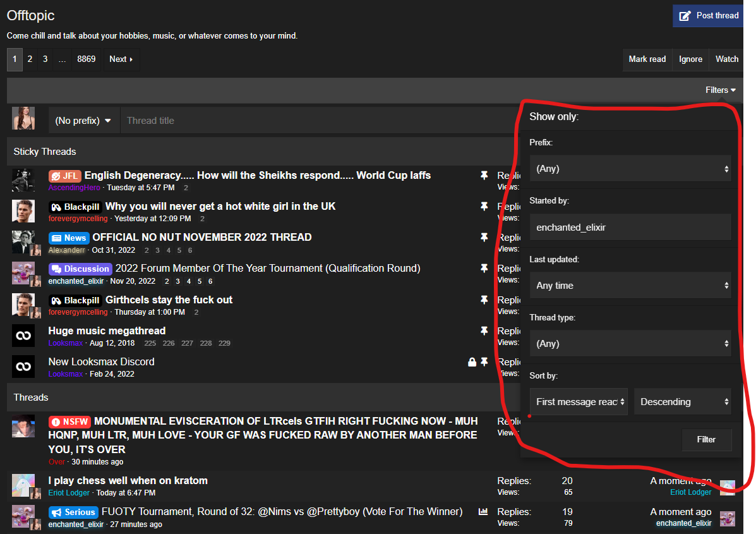
Task: Jump to last page 8869
Action: click(x=87, y=59)
